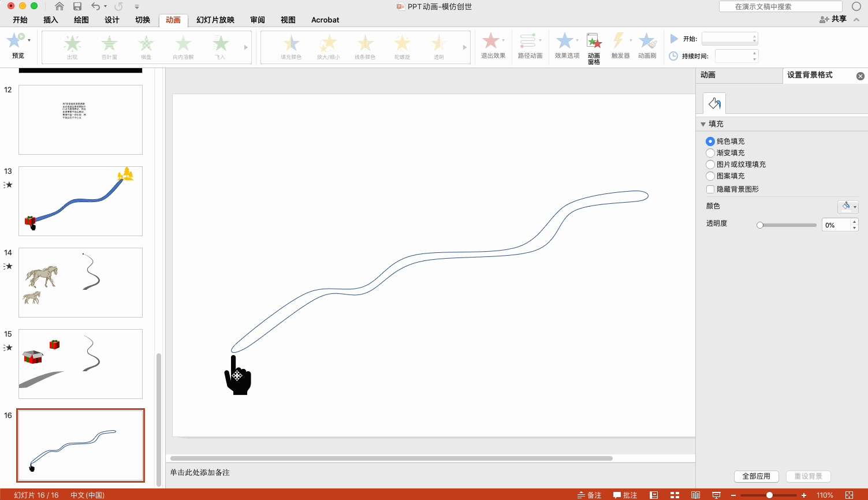Open the 绘图 (Draw) ribbon tab
Image resolution: width=868 pixels, height=500 pixels.
click(81, 20)
